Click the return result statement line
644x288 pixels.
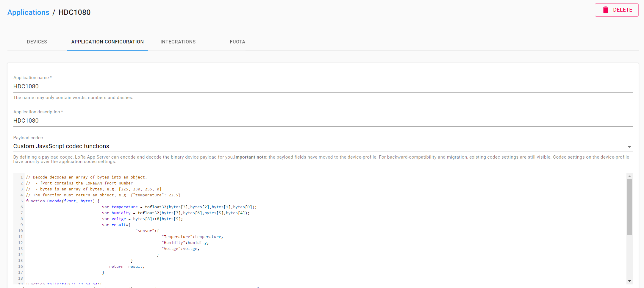coord(127,267)
